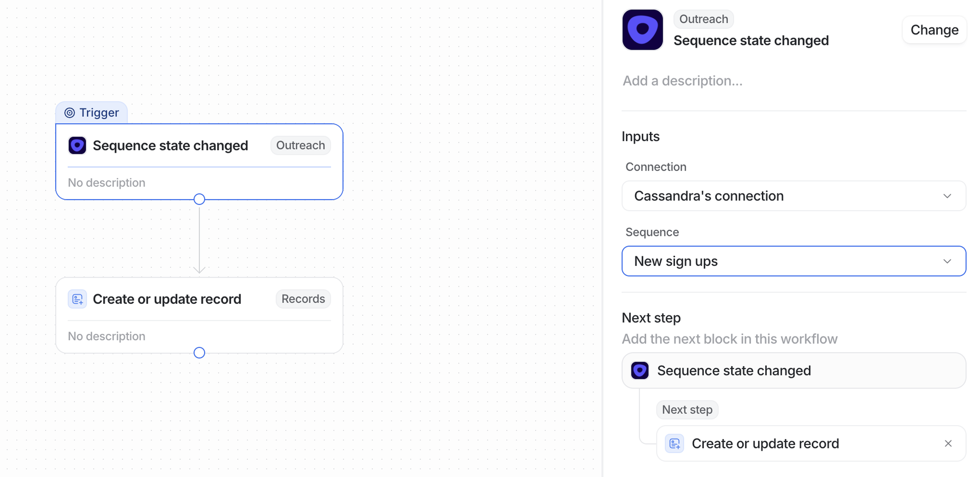Click the Outreach logo in the side panel header
This screenshot has width=980, height=477.
pyautogui.click(x=642, y=30)
